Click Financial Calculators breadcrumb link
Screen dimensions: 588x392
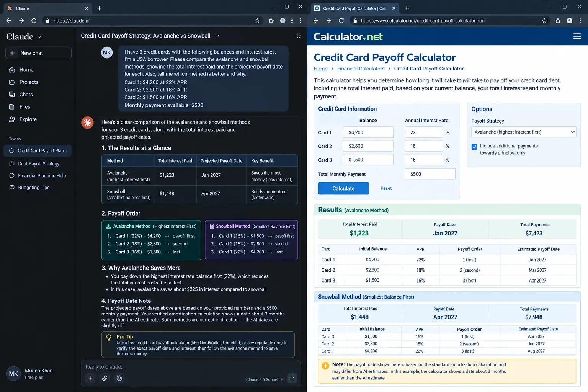click(361, 69)
